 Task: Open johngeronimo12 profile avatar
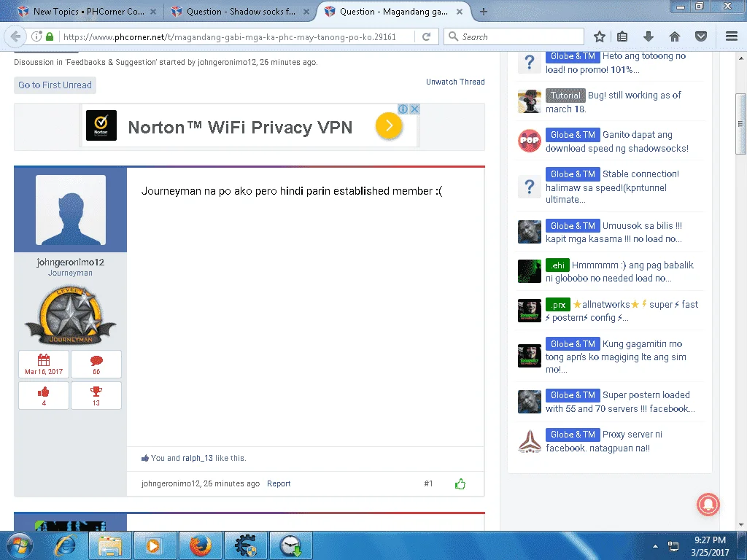click(x=71, y=209)
